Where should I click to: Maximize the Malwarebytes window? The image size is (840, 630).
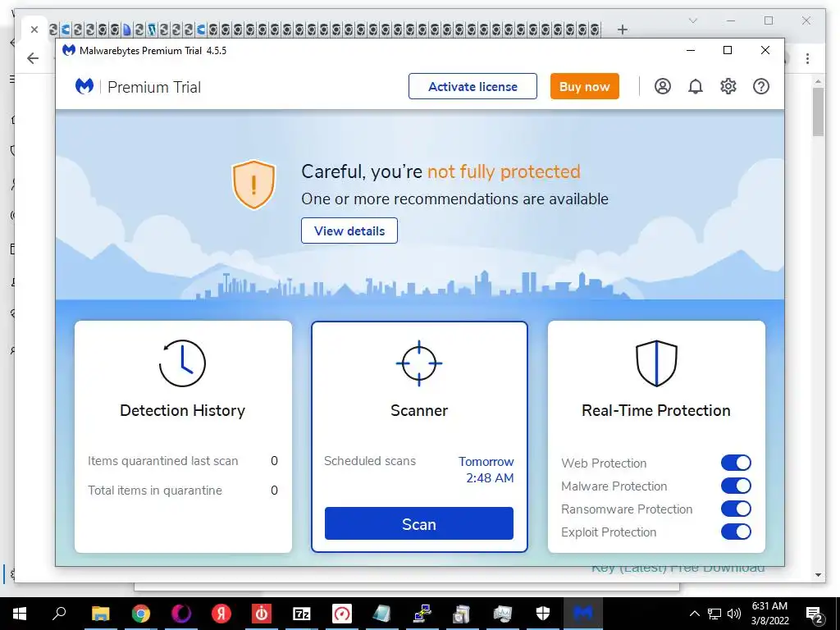pyautogui.click(x=728, y=50)
